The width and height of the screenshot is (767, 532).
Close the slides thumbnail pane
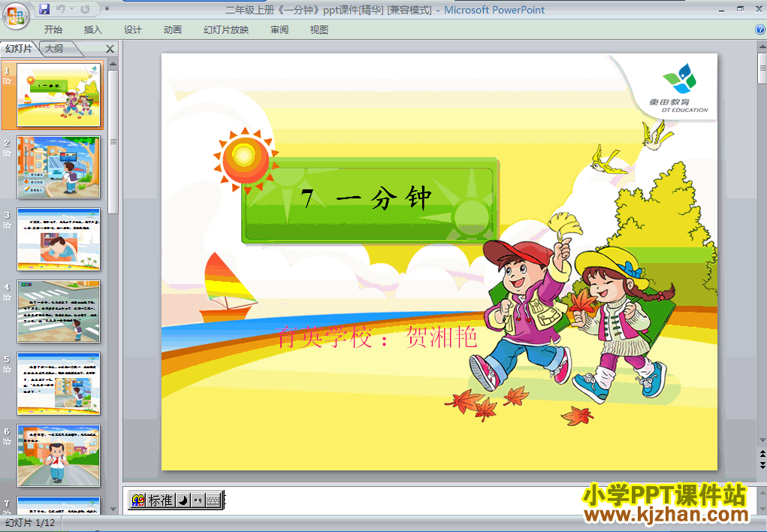click(110, 48)
